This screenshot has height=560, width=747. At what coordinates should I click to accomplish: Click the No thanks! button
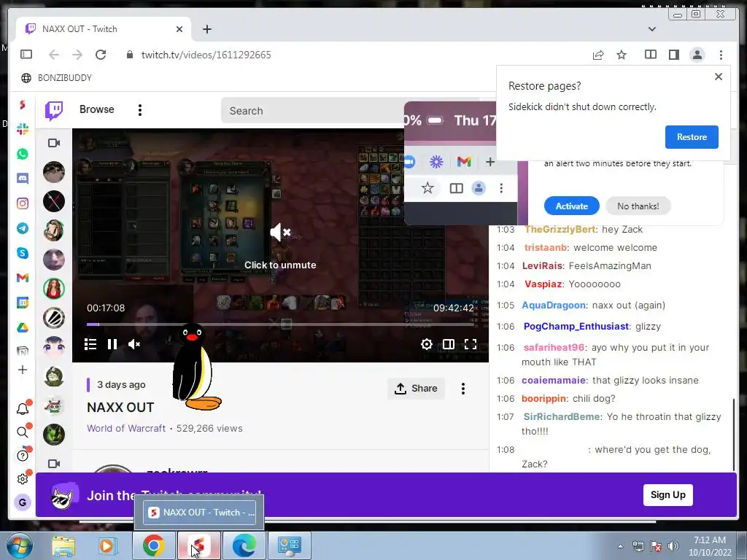point(638,206)
